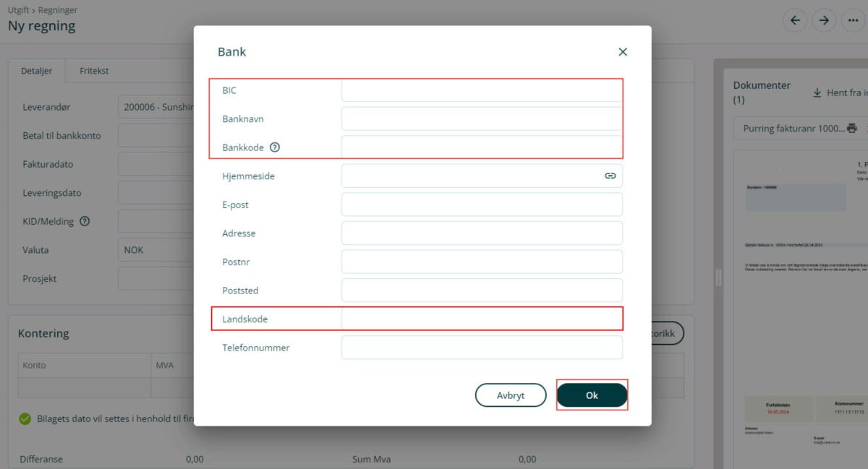Open the Valuta NOK dropdown

coord(156,250)
